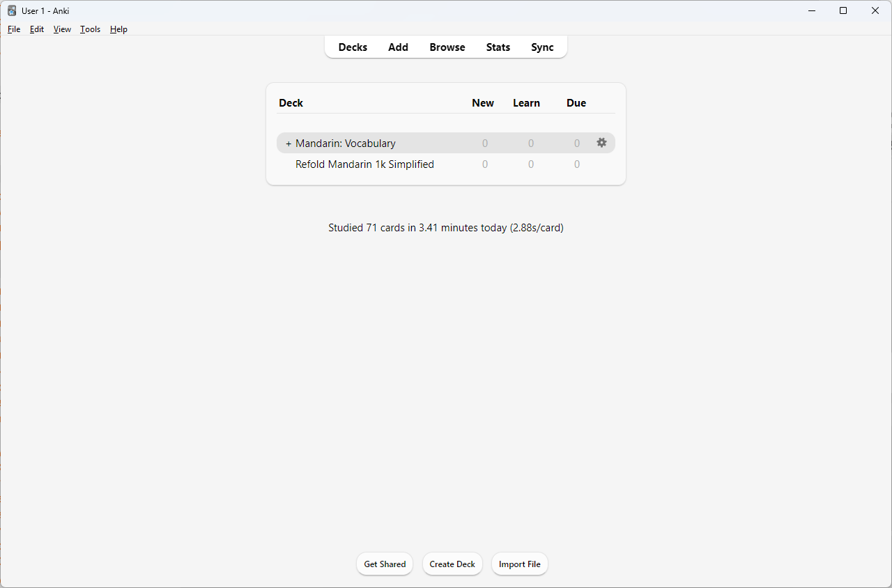
Task: Open the File menu
Action: pos(14,29)
